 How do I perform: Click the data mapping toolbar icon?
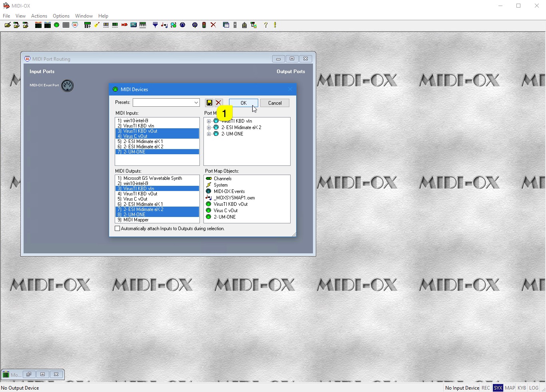tap(164, 25)
